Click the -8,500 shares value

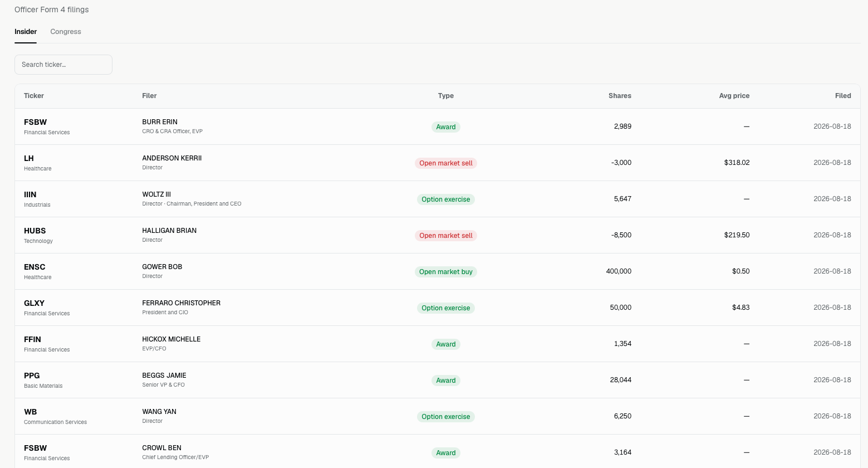pos(621,235)
